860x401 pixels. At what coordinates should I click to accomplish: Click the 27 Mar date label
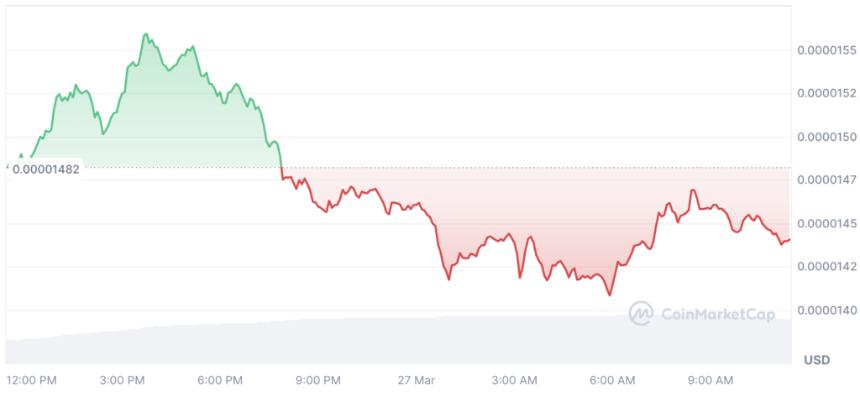coord(417,380)
